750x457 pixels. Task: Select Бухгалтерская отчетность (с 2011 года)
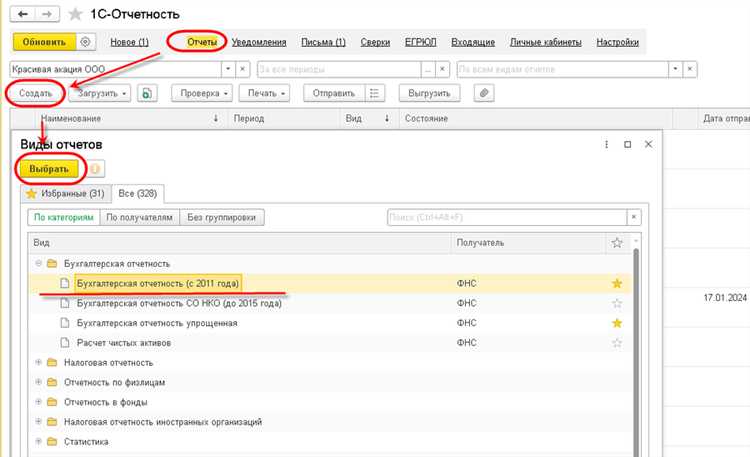(x=158, y=284)
